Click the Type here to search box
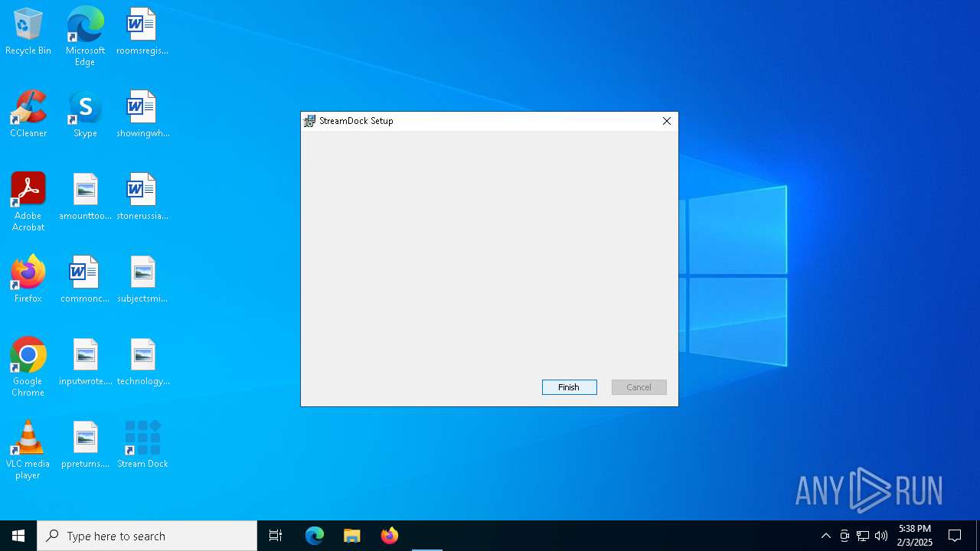Image resolution: width=980 pixels, height=551 pixels. pyautogui.click(x=147, y=536)
